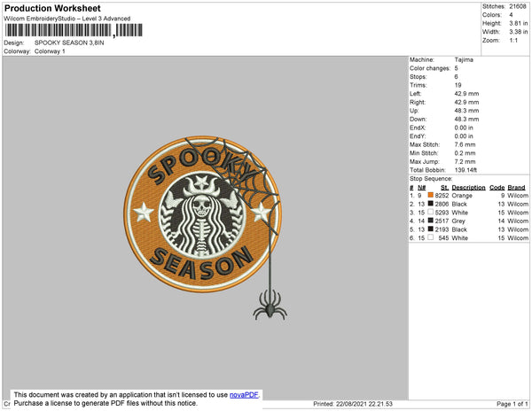Image resolution: width=532 pixels, height=411 pixels.
Task: Click the Colors value '4'
Action: tap(511, 15)
